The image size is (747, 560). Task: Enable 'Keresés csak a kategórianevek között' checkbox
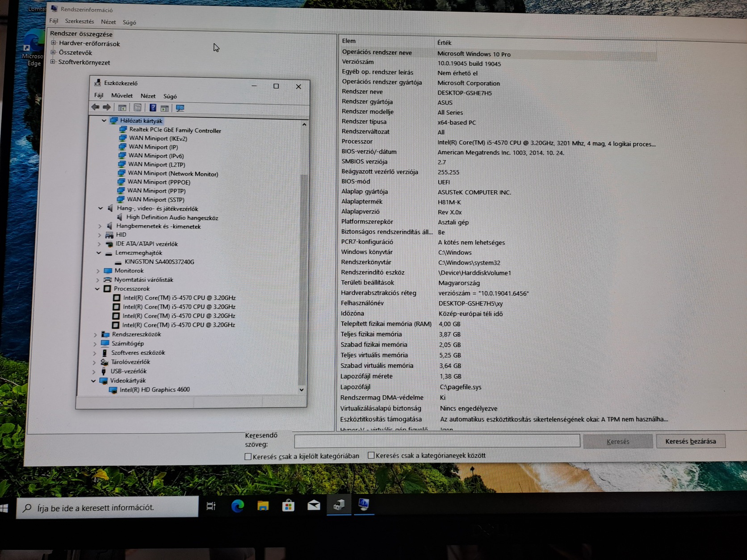click(x=371, y=456)
